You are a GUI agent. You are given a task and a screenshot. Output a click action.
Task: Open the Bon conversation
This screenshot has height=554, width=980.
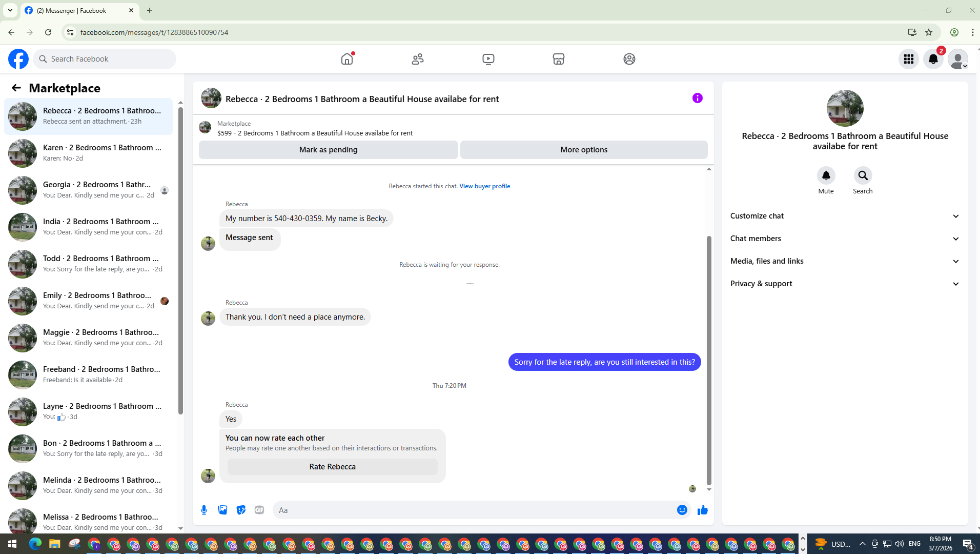[x=88, y=448]
